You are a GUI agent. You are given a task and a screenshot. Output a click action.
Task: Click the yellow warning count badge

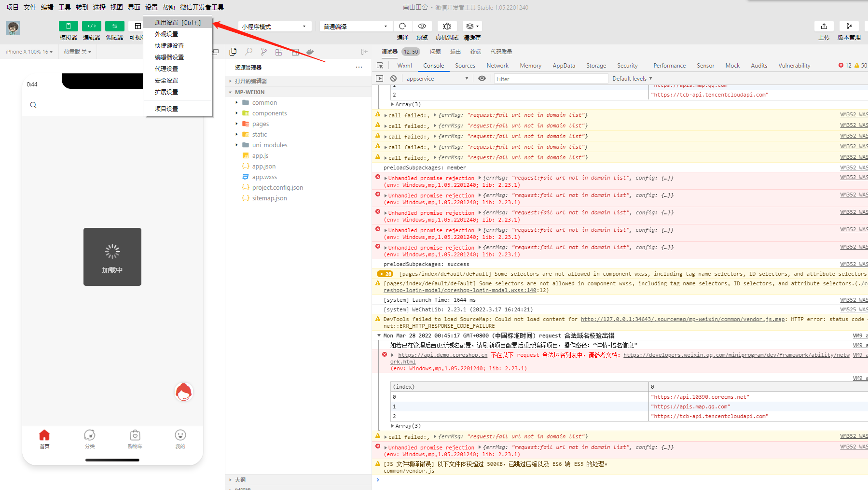tap(861, 66)
